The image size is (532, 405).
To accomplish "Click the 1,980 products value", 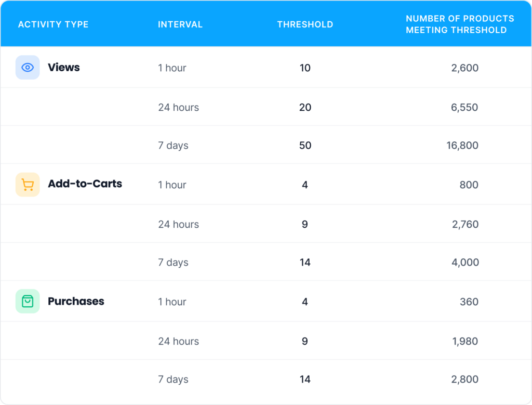I will point(465,342).
